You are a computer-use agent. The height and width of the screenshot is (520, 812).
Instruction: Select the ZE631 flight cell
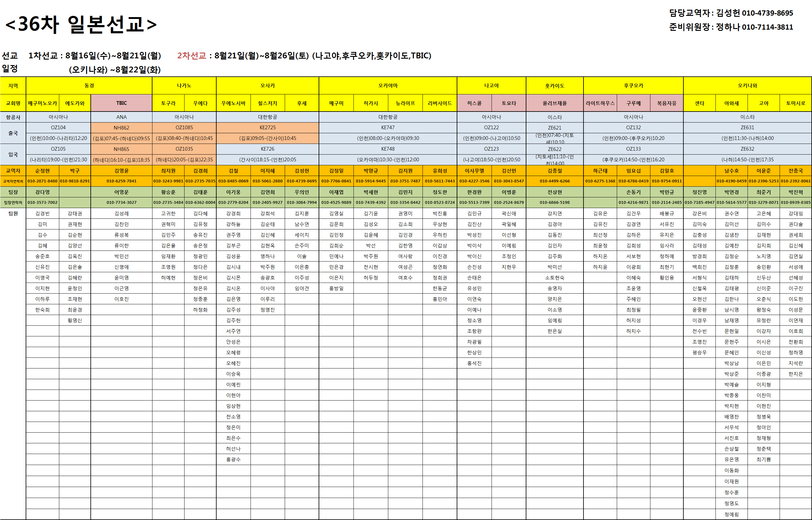(x=747, y=128)
